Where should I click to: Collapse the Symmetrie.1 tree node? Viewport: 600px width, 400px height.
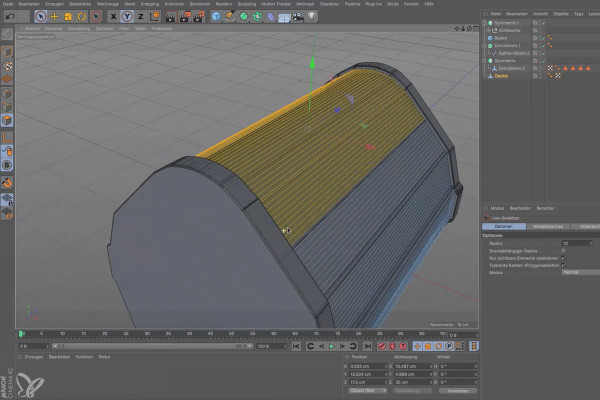pyautogui.click(x=484, y=23)
